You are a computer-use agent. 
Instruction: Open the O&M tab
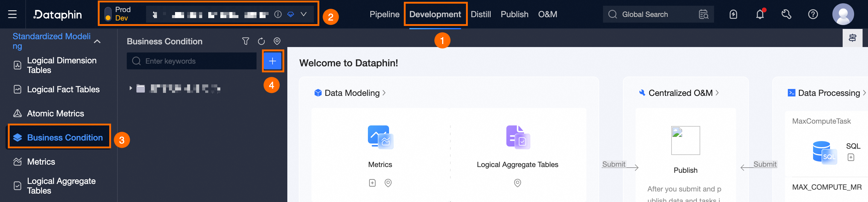547,14
